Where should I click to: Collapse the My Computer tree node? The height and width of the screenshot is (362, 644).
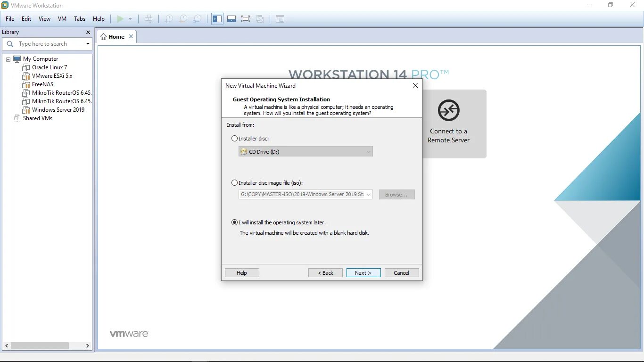8,59
